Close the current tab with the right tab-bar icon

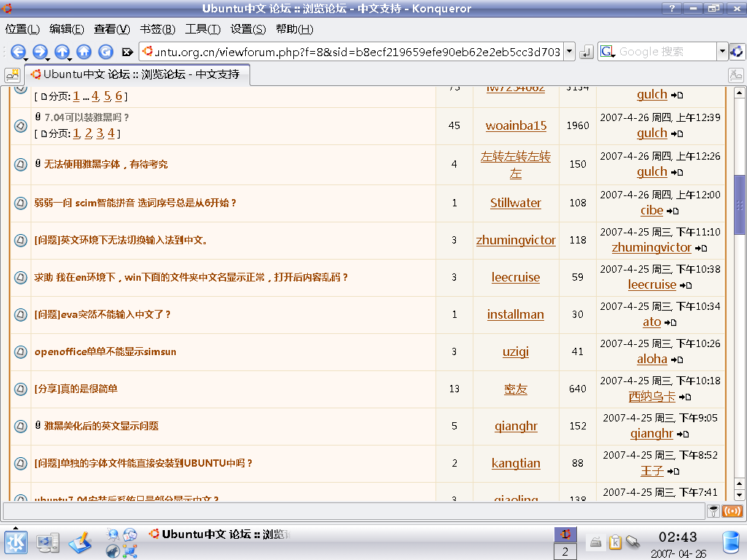(736, 75)
